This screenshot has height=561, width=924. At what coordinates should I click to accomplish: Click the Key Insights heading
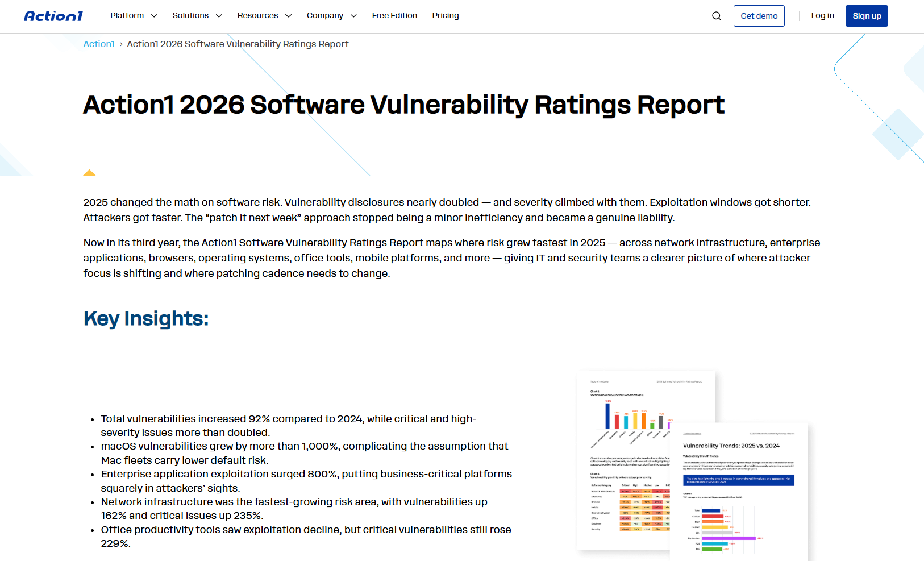pyautogui.click(x=146, y=319)
